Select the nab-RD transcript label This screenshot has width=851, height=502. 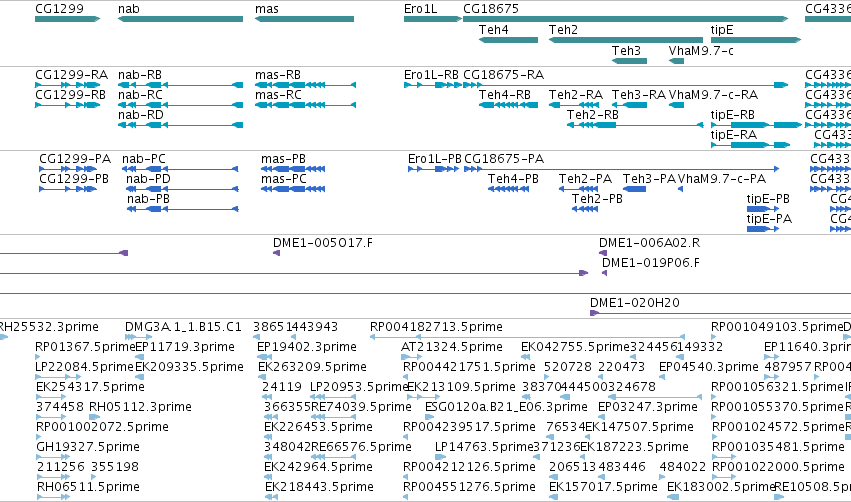[141, 115]
